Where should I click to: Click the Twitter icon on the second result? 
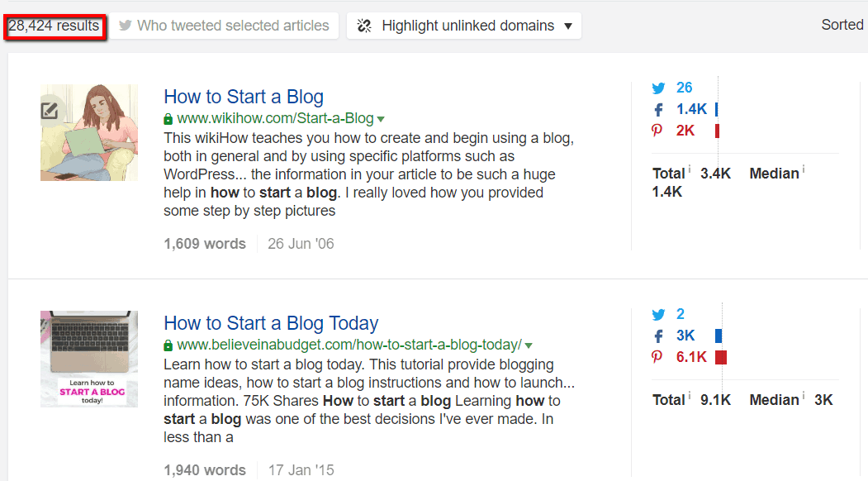click(x=658, y=314)
